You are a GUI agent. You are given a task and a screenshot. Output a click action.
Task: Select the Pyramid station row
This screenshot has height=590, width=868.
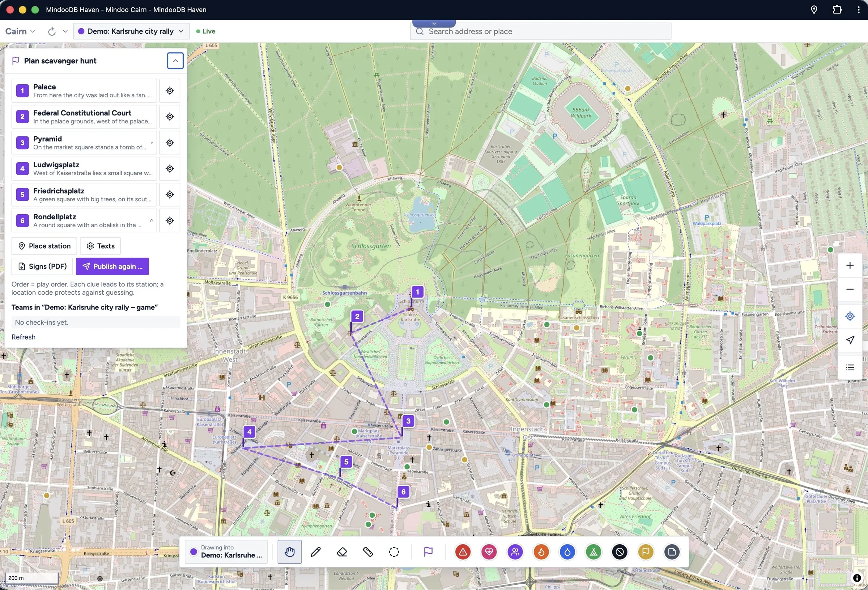[84, 143]
